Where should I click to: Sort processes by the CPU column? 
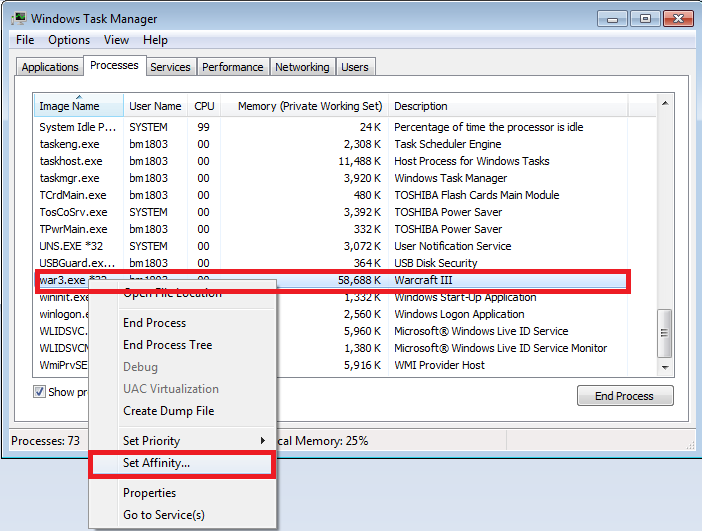click(x=204, y=106)
